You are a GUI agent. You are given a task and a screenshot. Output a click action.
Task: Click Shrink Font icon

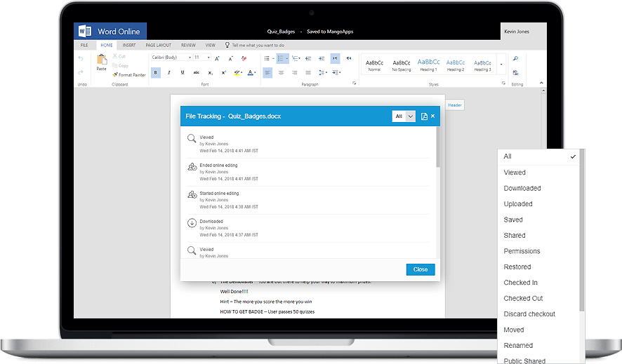pos(230,58)
